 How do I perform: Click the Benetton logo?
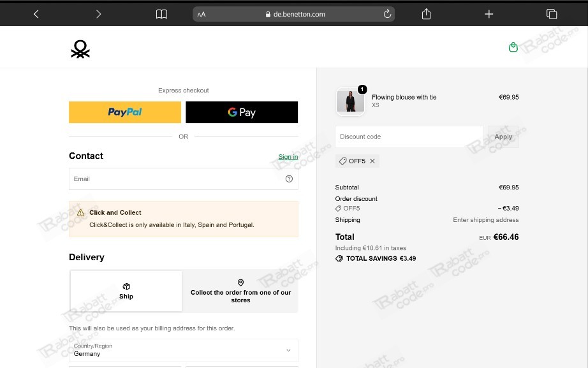80,49
